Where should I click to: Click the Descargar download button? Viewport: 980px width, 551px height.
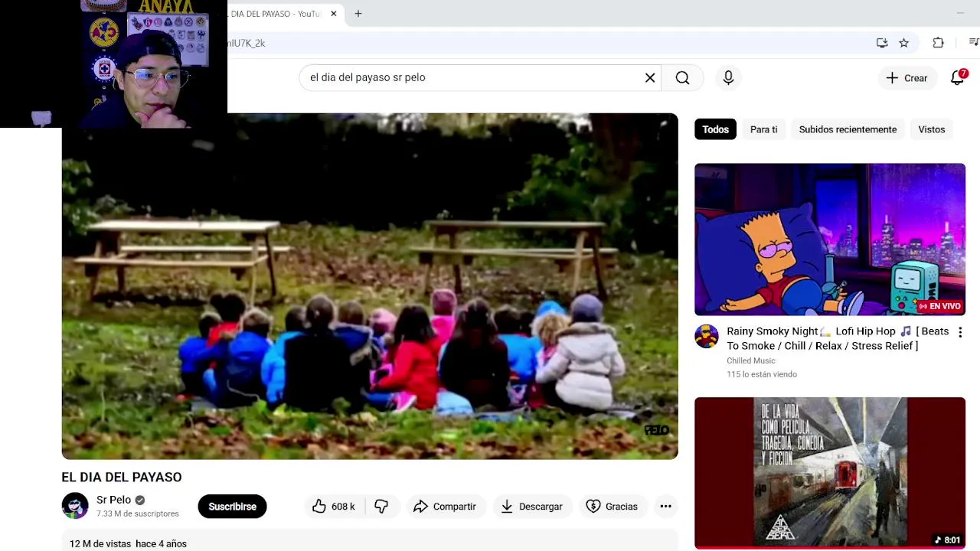pyautogui.click(x=532, y=507)
